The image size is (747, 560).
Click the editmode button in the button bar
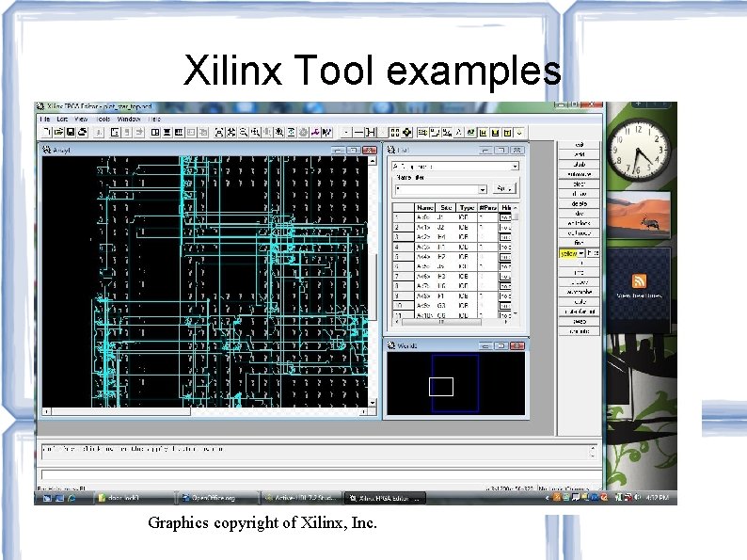click(x=579, y=233)
